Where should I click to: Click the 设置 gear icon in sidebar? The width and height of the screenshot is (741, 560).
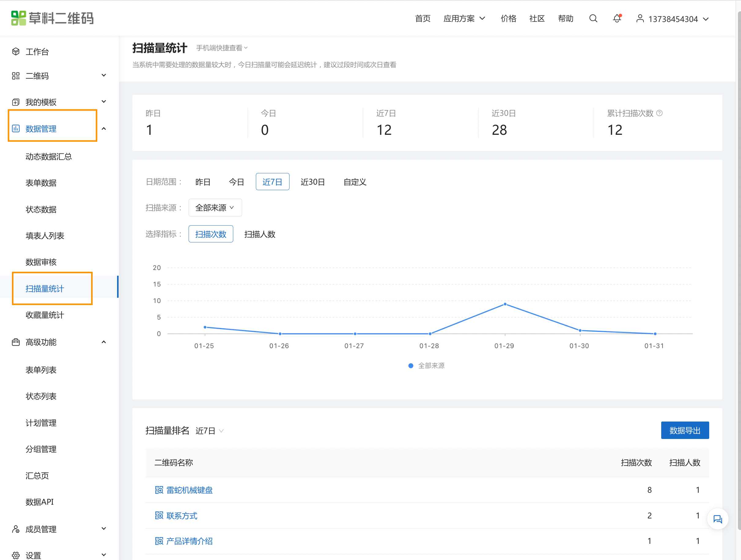point(16,555)
